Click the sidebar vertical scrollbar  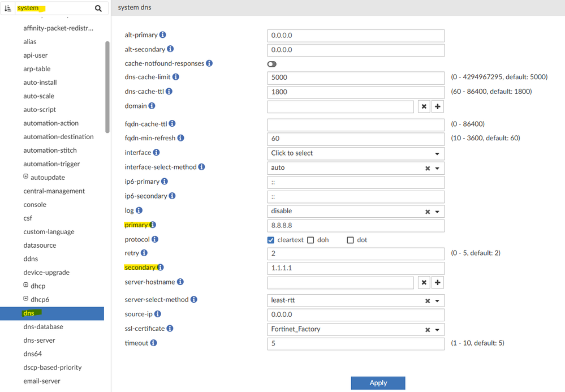107,85
